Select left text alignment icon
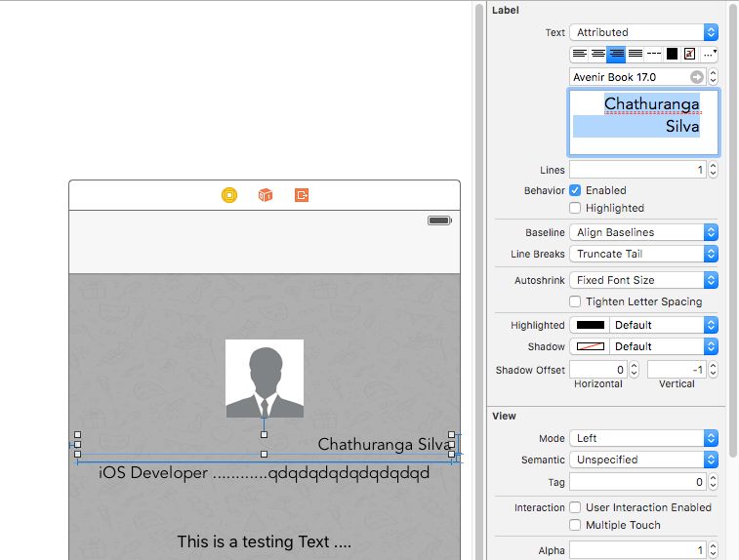The width and height of the screenshot is (739, 560). [579, 54]
